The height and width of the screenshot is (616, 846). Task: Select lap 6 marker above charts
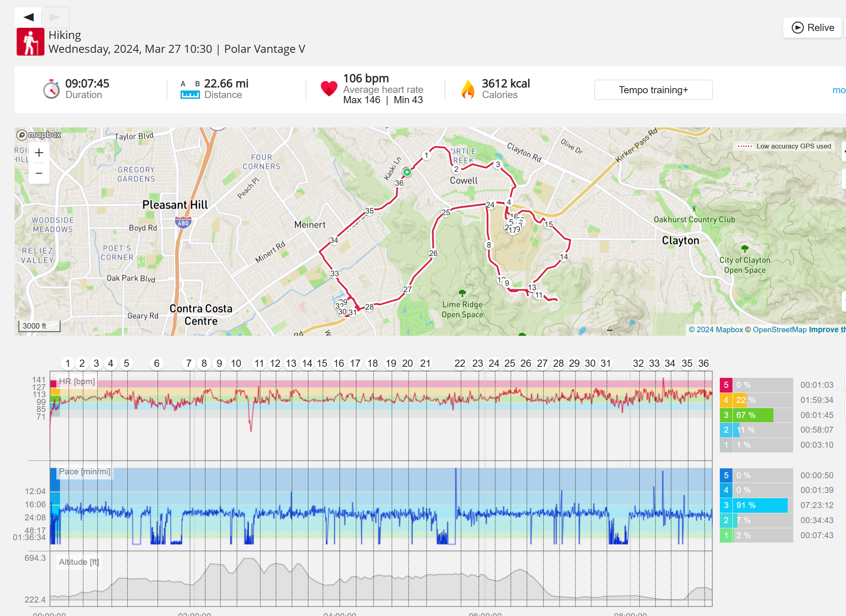[x=157, y=363]
